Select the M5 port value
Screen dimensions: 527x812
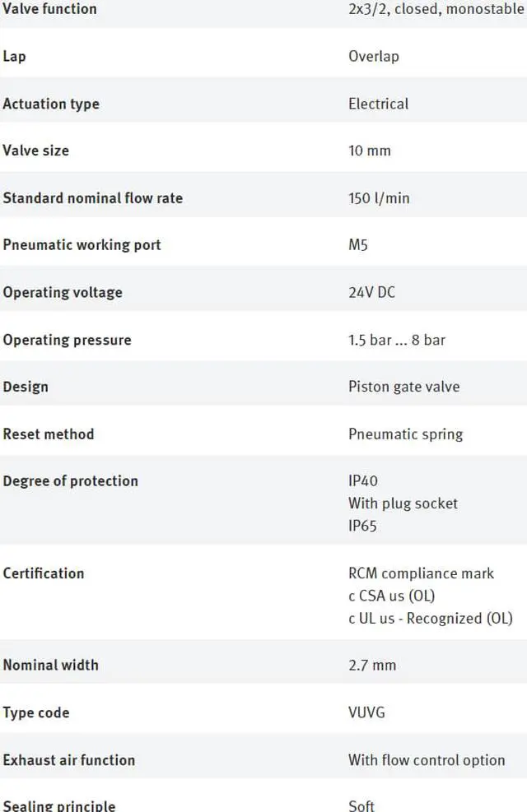[x=358, y=245]
